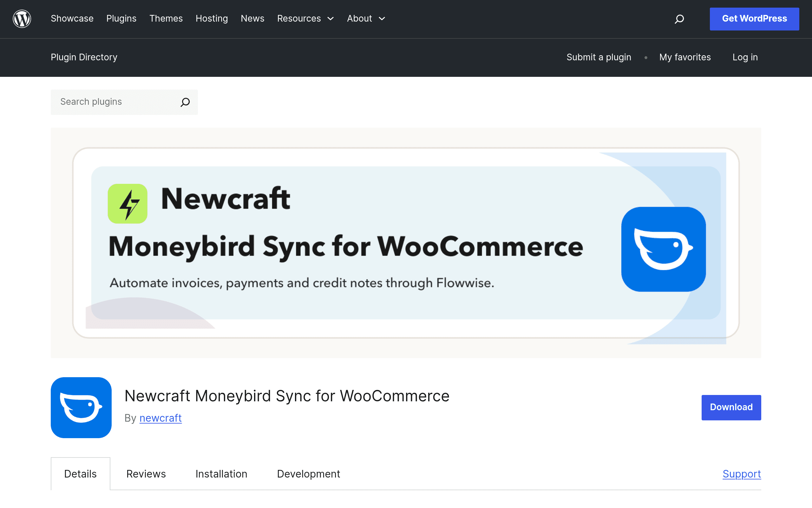Expand the Resources dropdown menu

306,18
